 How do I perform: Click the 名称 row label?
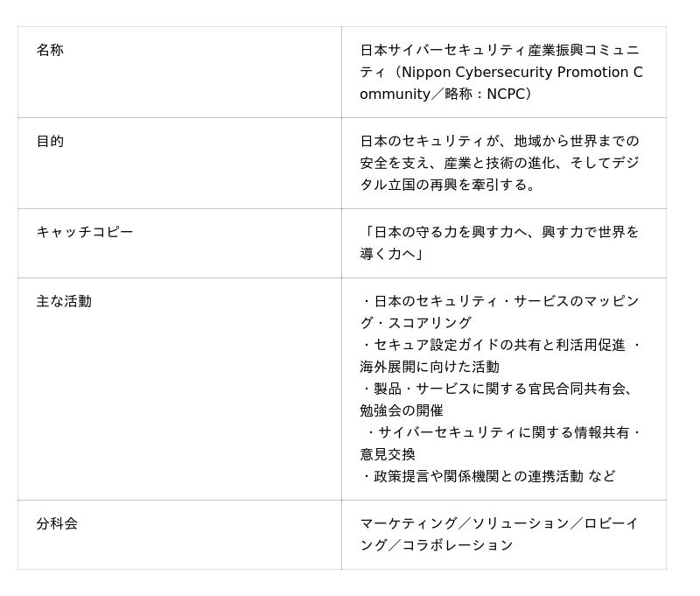[50, 51]
